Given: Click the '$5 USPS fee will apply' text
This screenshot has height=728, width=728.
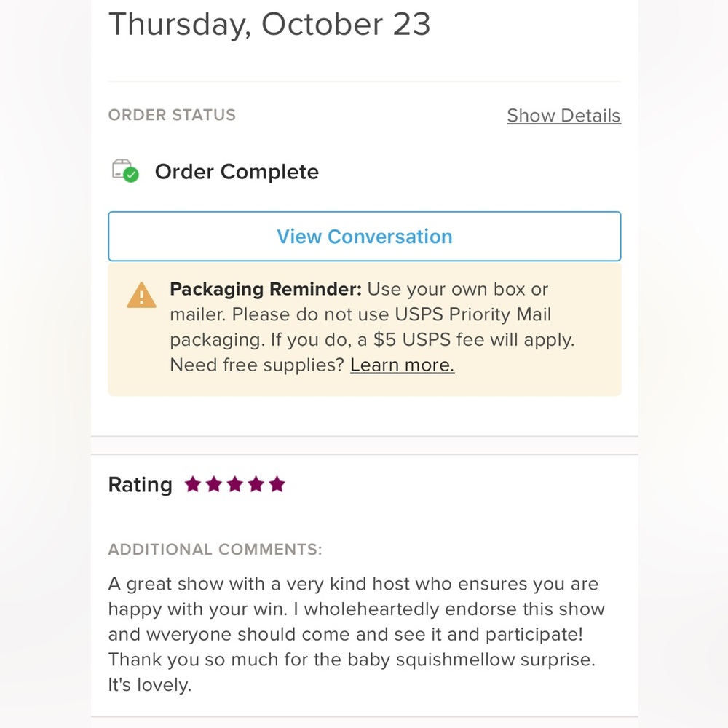Looking at the screenshot, I should [x=479, y=340].
